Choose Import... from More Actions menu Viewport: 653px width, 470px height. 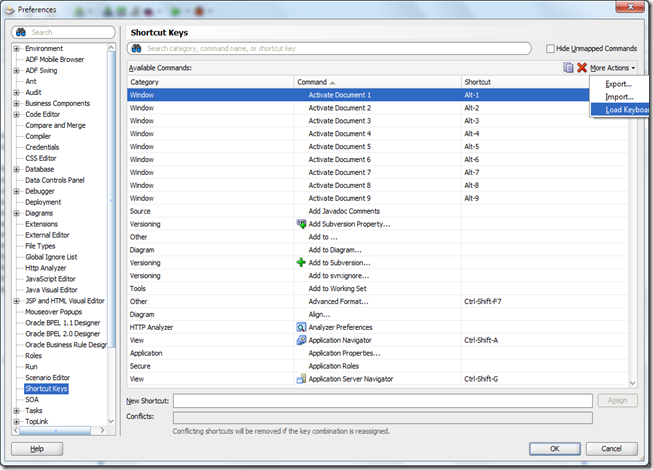click(619, 97)
